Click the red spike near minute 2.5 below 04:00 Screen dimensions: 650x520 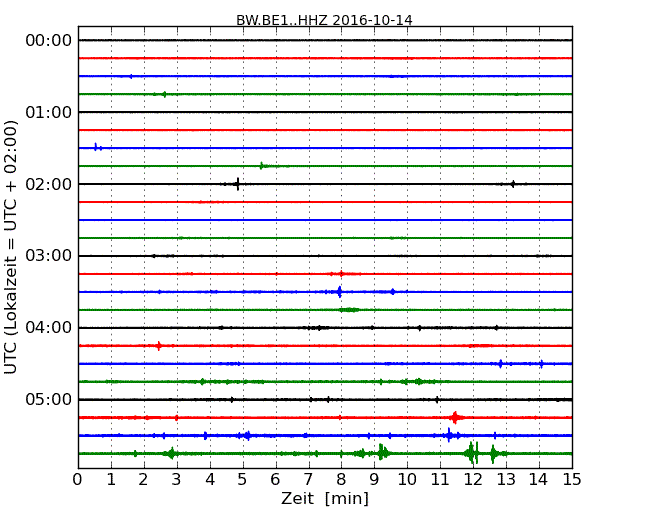(x=158, y=345)
